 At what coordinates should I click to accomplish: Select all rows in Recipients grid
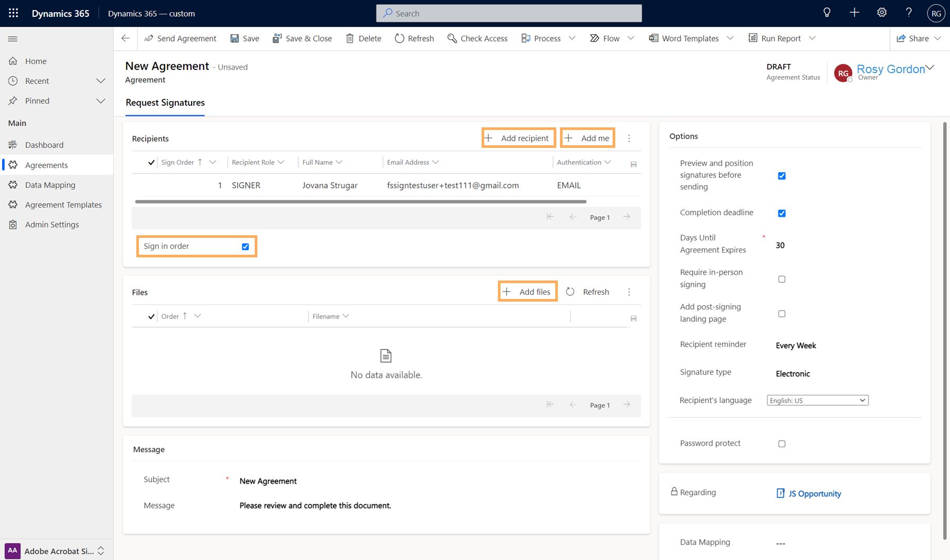point(151,163)
